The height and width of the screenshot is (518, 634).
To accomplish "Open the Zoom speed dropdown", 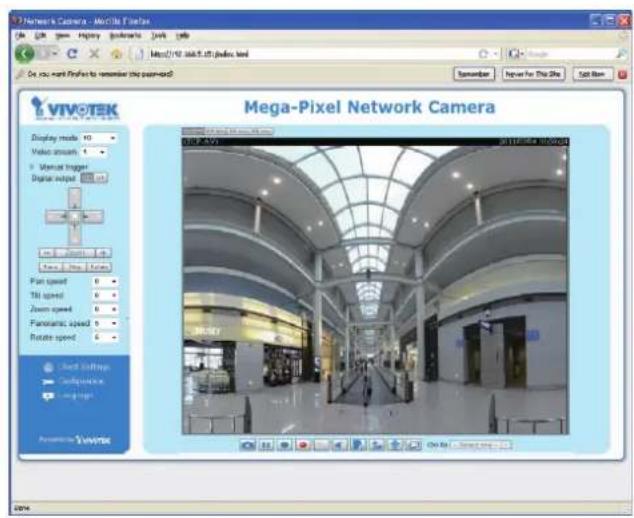I will [x=105, y=309].
